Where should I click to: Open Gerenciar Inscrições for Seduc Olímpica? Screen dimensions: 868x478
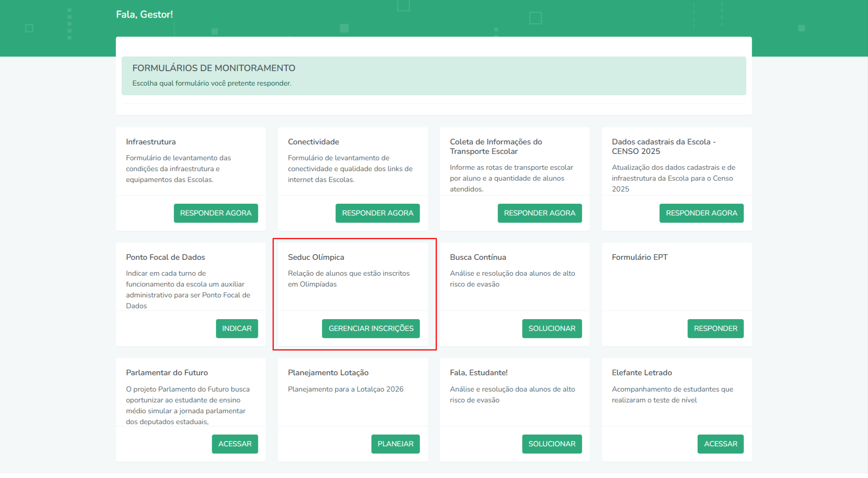[x=371, y=329]
